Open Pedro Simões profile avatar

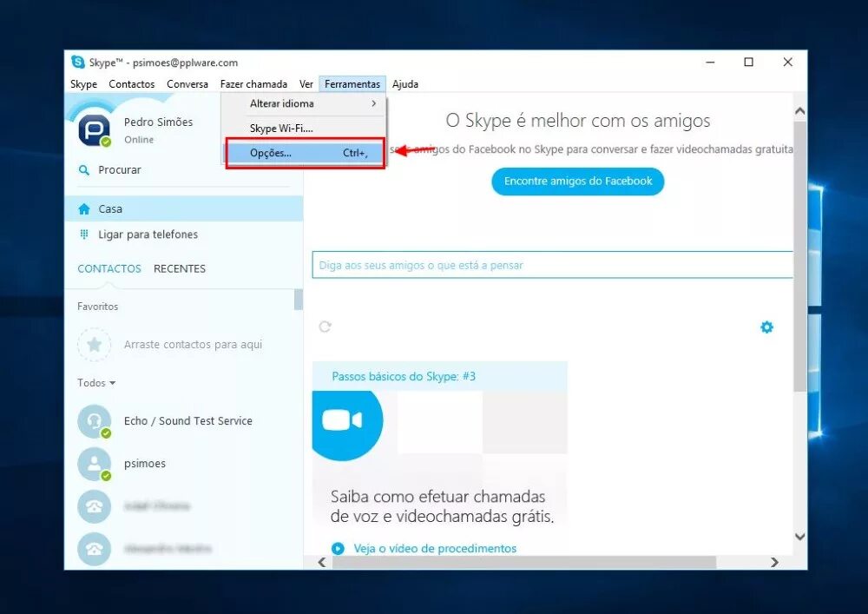click(x=94, y=129)
